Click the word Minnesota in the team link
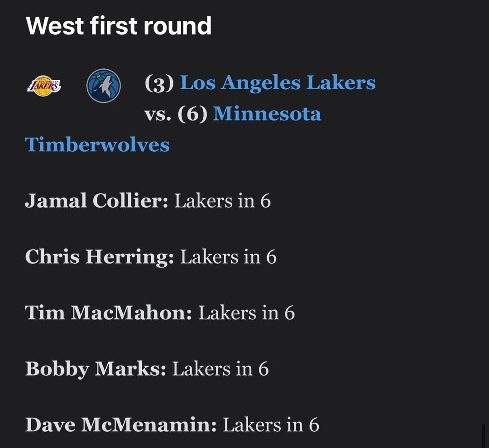Viewport: 489px width, 448px height. [267, 114]
